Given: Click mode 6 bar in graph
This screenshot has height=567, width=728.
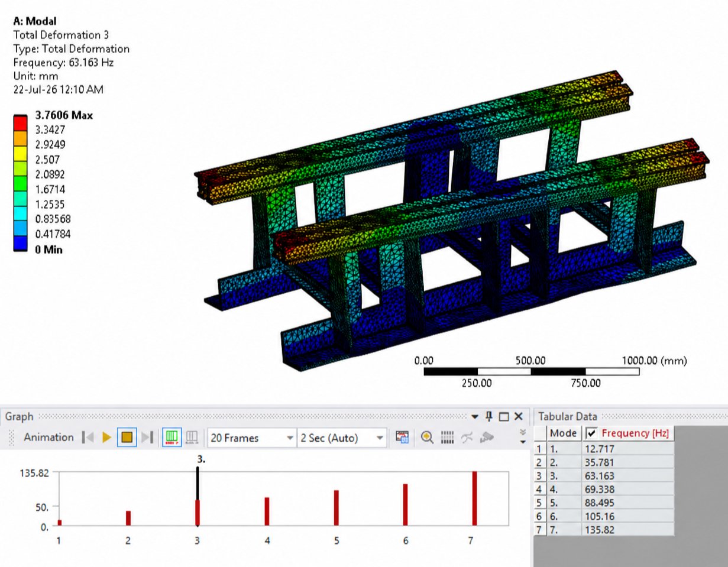Looking at the screenshot, I should (405, 504).
